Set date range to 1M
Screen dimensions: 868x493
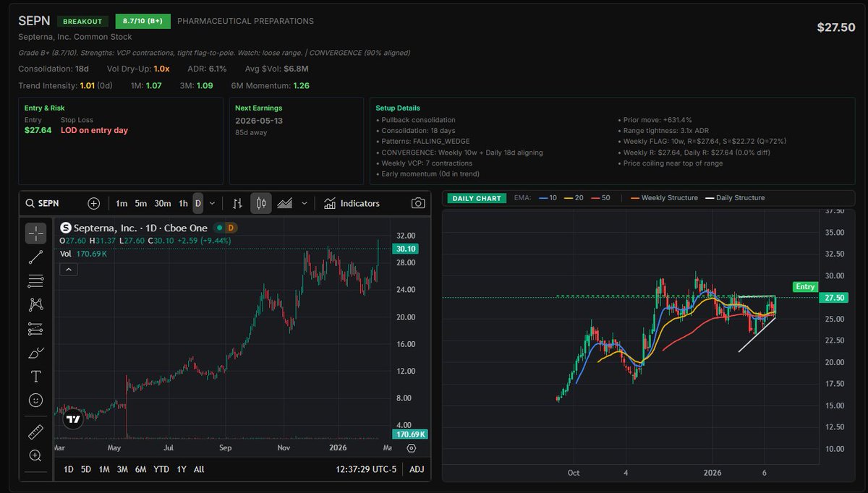(104, 469)
